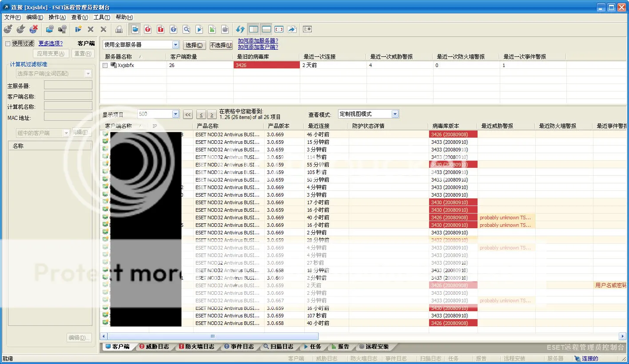
Task: Toggle the left filter pane layout icon
Action: click(253, 29)
